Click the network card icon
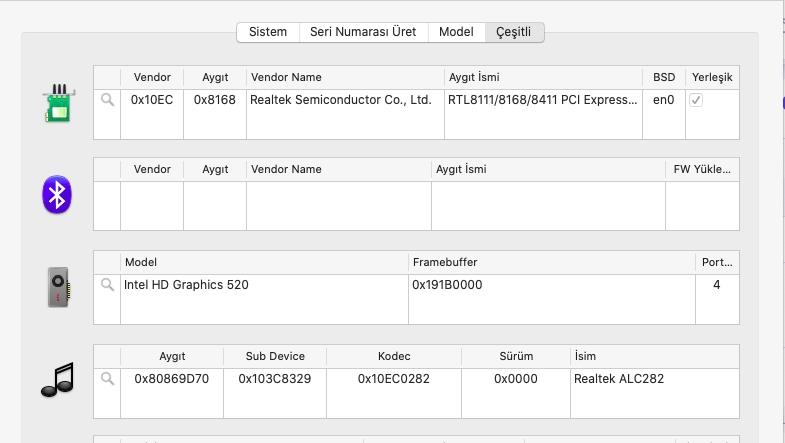 click(x=60, y=102)
